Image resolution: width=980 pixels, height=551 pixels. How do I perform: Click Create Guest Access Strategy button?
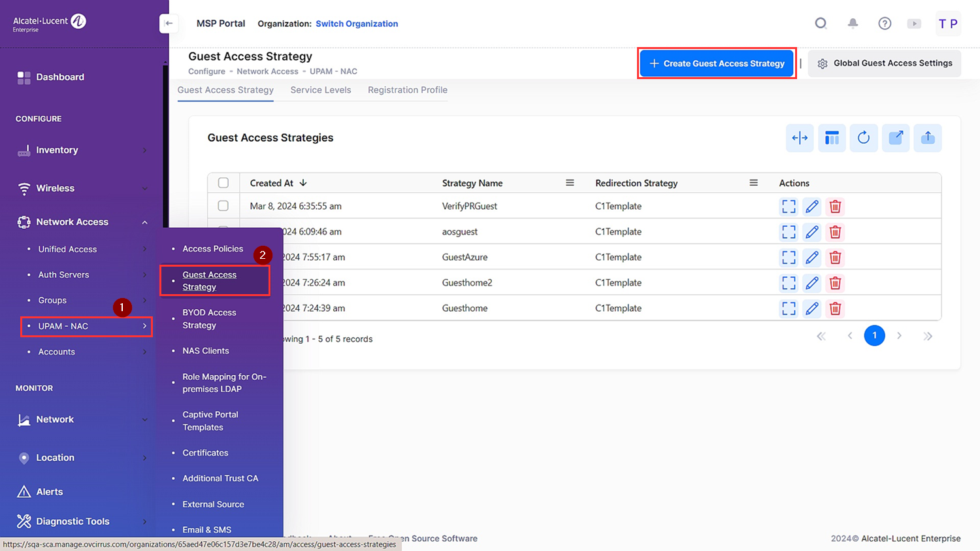(717, 63)
